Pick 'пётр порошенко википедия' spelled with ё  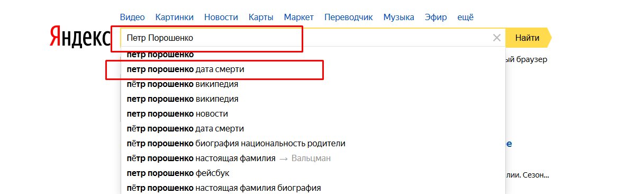tap(313, 84)
